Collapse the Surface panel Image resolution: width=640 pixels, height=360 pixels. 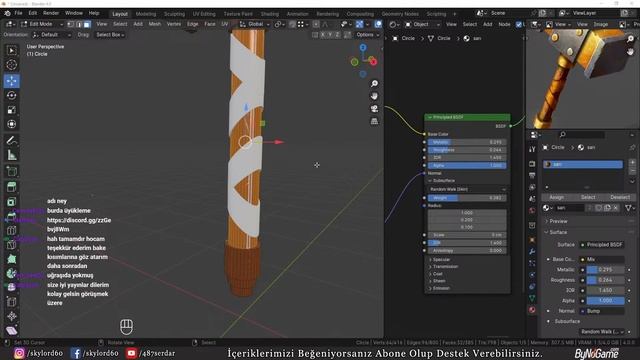coord(558,232)
